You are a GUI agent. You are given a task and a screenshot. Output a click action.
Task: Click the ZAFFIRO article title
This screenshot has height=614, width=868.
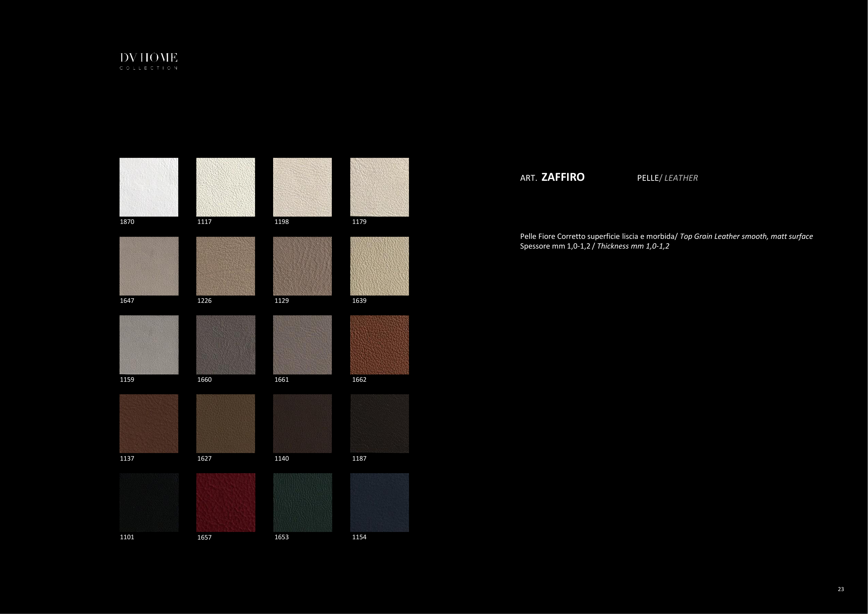pyautogui.click(x=563, y=177)
